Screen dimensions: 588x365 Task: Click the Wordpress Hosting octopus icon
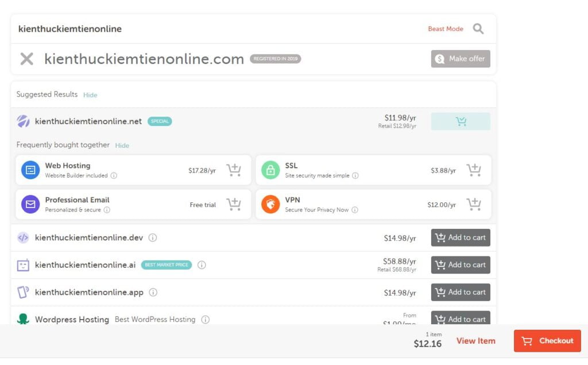(x=23, y=319)
